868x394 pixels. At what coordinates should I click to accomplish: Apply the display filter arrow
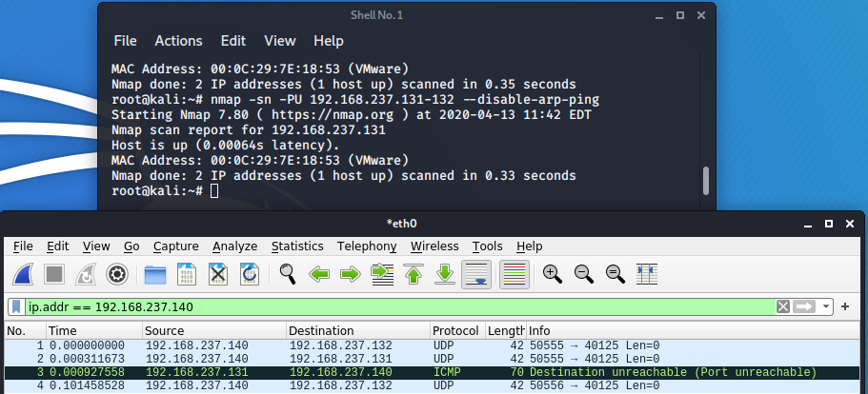[804, 306]
